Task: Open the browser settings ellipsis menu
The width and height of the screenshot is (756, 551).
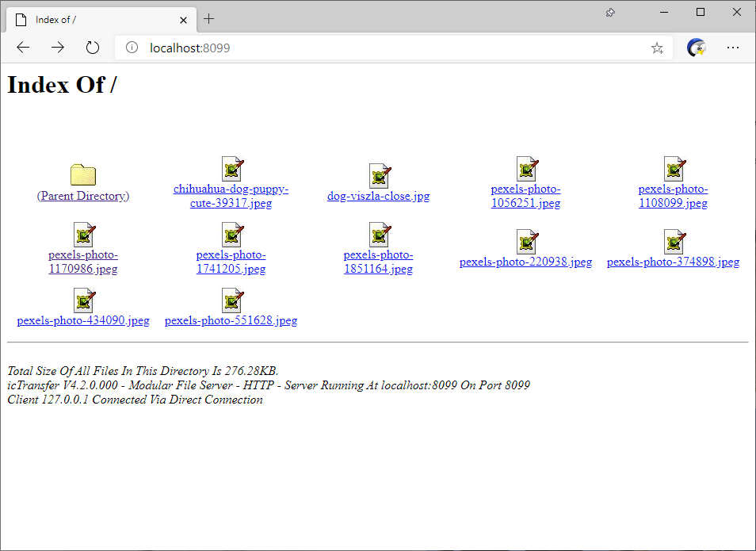Action: click(733, 48)
